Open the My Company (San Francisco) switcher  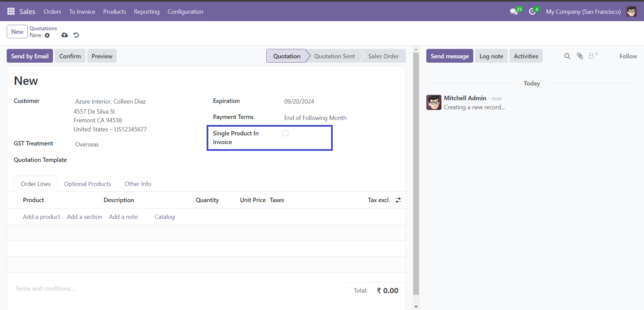coord(583,12)
